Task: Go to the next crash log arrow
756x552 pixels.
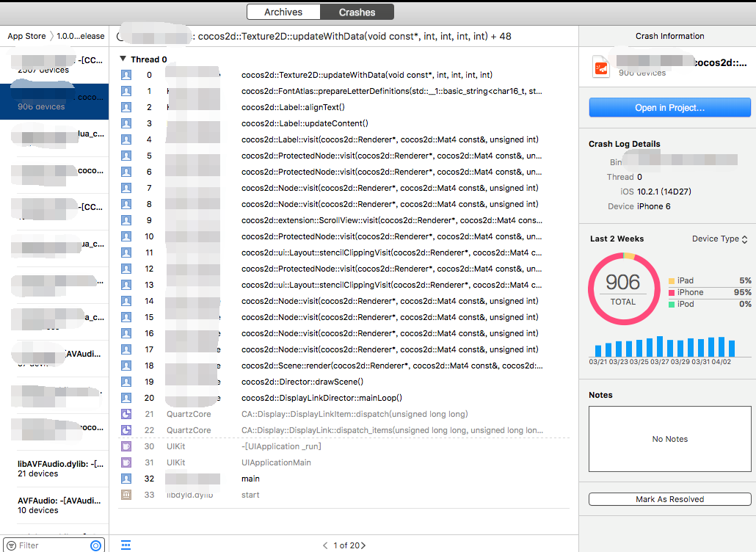Action: point(363,545)
